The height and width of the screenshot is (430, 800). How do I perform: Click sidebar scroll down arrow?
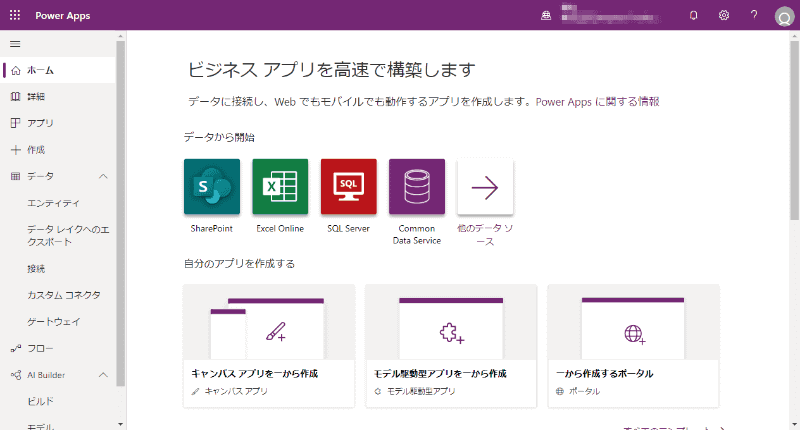(x=120, y=424)
